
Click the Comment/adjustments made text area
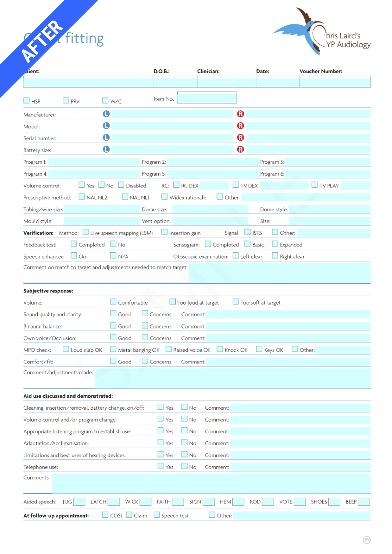click(232, 378)
